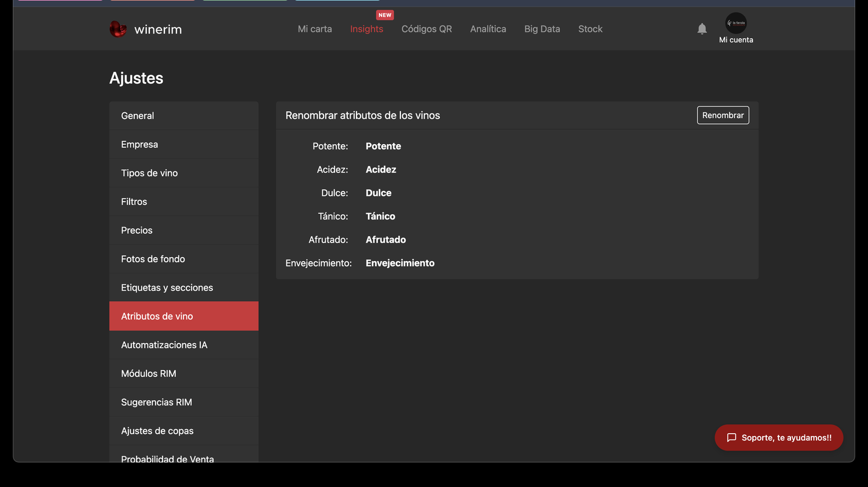Select Fotos de fondo in the sidebar

pyautogui.click(x=184, y=259)
